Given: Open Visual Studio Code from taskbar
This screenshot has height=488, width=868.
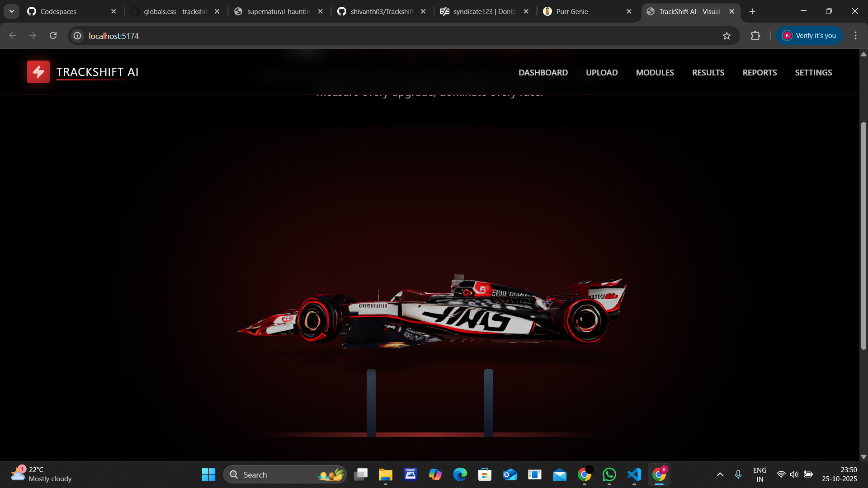Looking at the screenshot, I should pos(634,474).
